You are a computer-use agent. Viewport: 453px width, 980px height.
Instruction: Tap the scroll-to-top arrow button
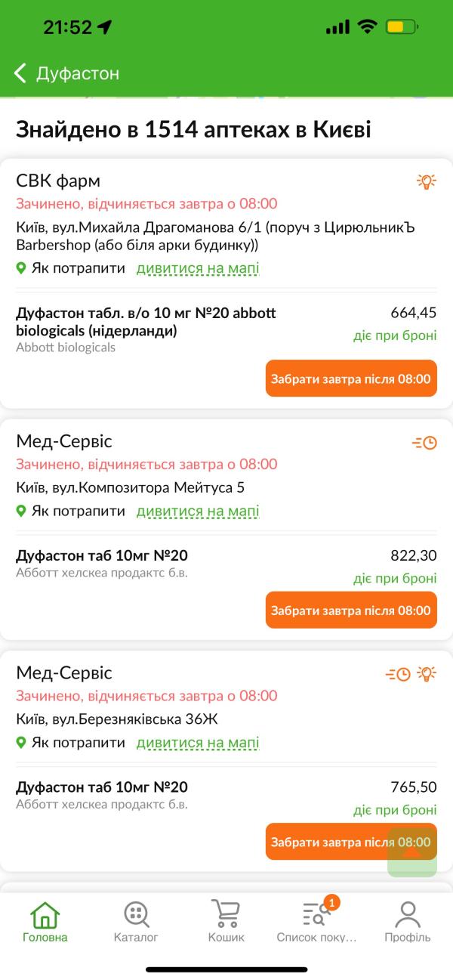[x=412, y=852]
